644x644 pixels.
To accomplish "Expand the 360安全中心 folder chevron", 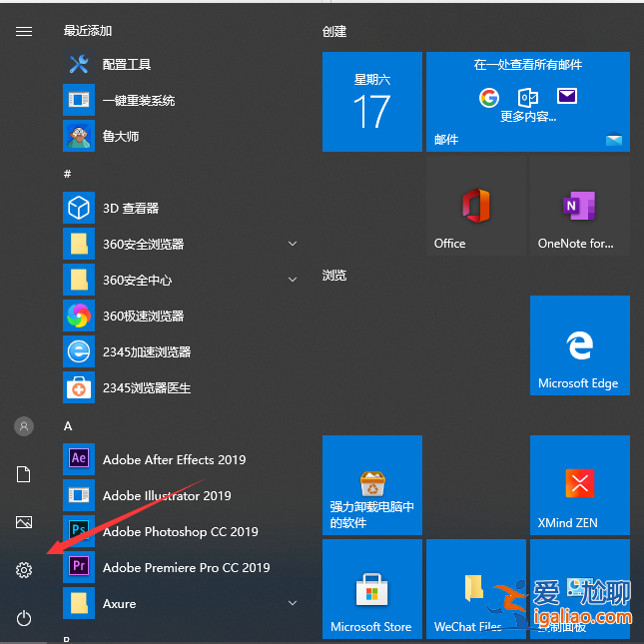I will 293,280.
